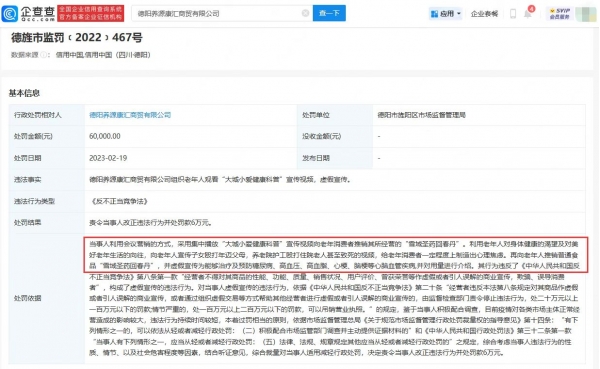Select the title 德旌市监罚〔2022〕467号
This screenshot has height=369, width=600.
77,38
